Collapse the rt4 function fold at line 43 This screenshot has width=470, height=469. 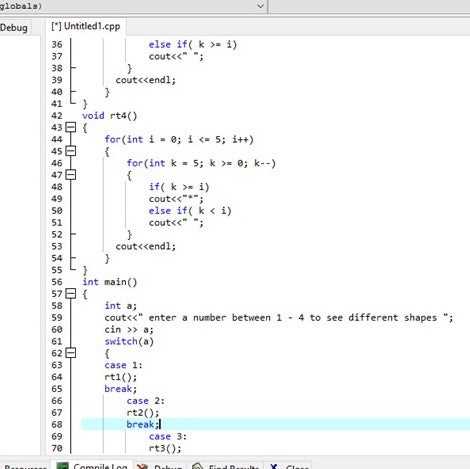pyautogui.click(x=71, y=127)
